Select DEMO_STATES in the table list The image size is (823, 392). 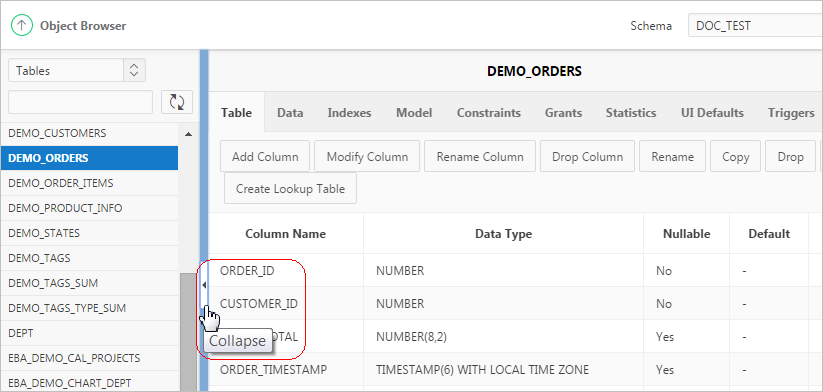click(x=89, y=233)
